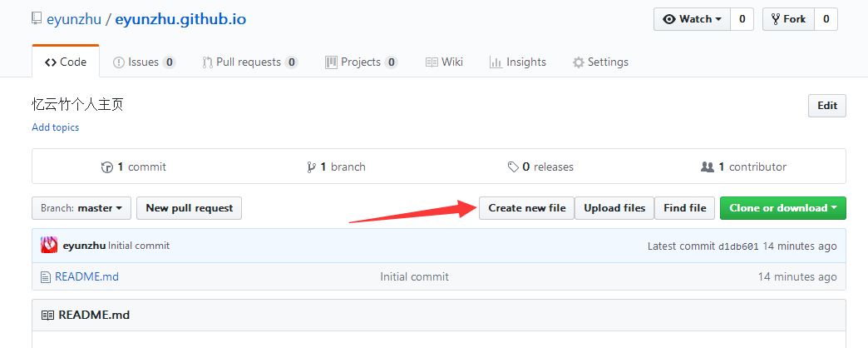Open the commit hash d1db601

(738, 246)
